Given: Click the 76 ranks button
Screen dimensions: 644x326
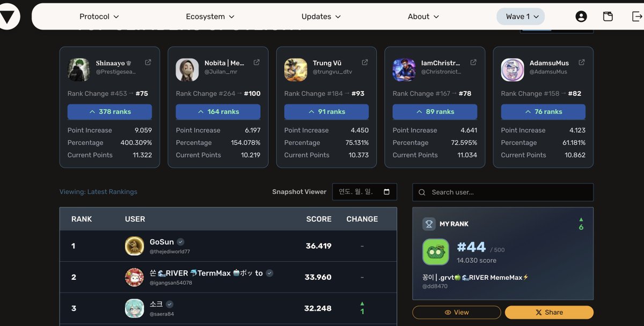Looking at the screenshot, I should [543, 112].
